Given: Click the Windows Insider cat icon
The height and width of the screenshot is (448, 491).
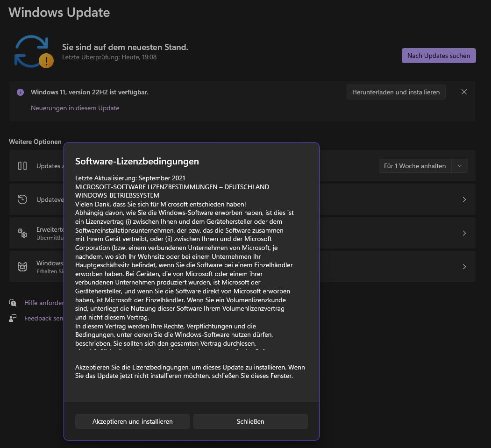Looking at the screenshot, I should click(22, 267).
